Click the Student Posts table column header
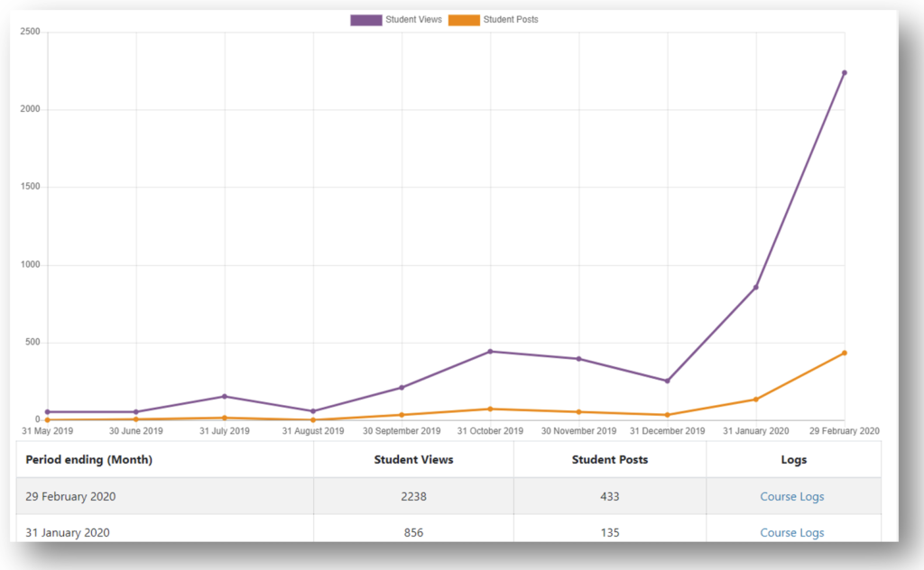 pos(610,459)
